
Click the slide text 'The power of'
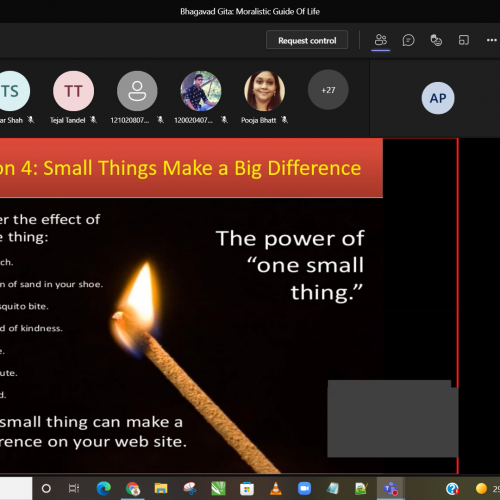[x=290, y=239]
